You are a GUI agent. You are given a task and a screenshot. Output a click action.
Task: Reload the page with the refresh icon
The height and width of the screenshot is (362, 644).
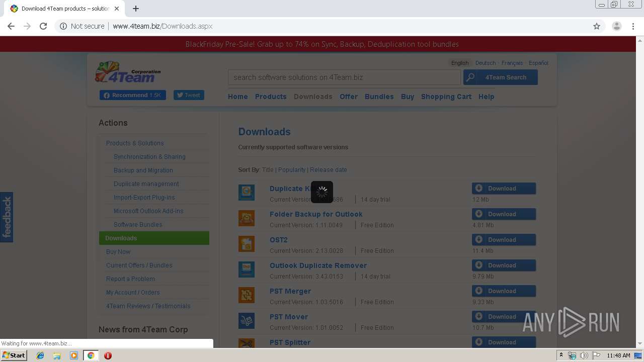point(43,26)
